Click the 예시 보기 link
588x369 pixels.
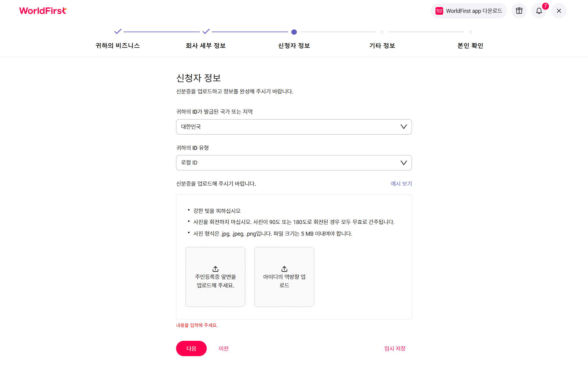coord(401,184)
